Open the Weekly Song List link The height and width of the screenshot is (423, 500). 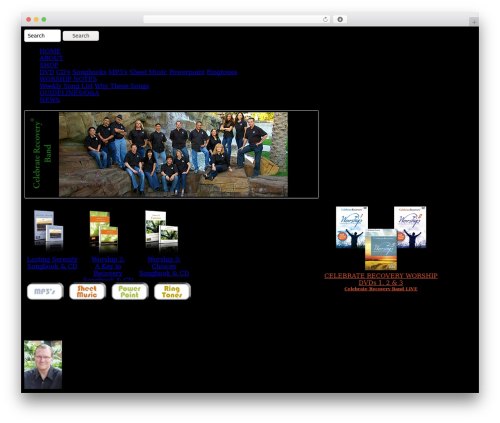coord(66,86)
